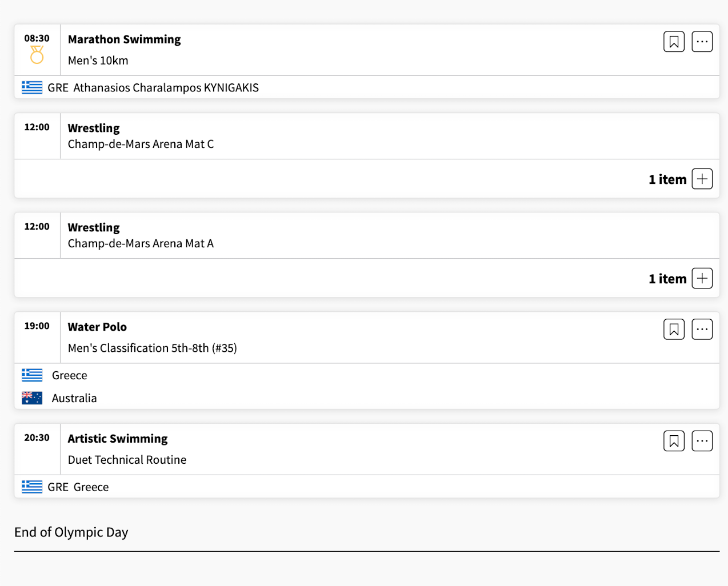Click the Australia flag in Water Polo
This screenshot has width=728, height=586.
32,398
